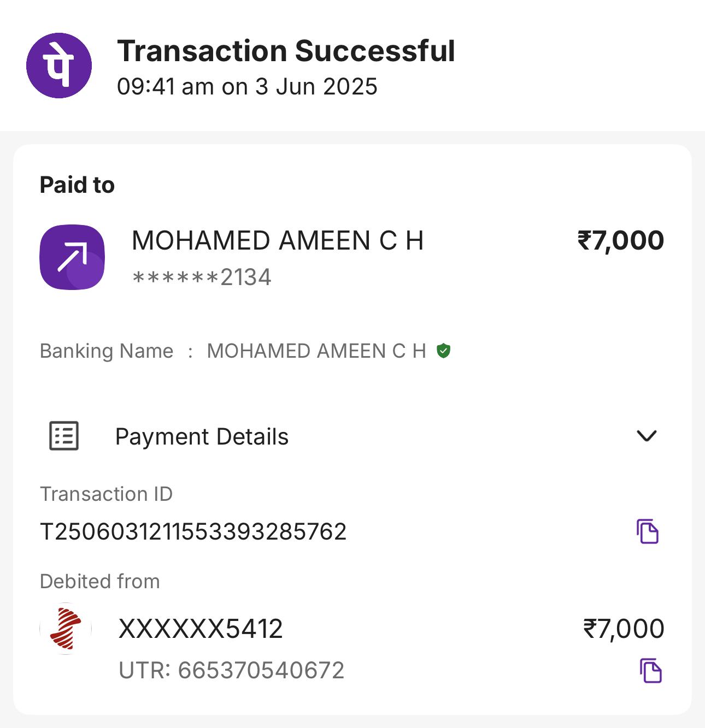Screen dimensions: 705x728
Task: Copy the UTR number
Action: [650, 671]
